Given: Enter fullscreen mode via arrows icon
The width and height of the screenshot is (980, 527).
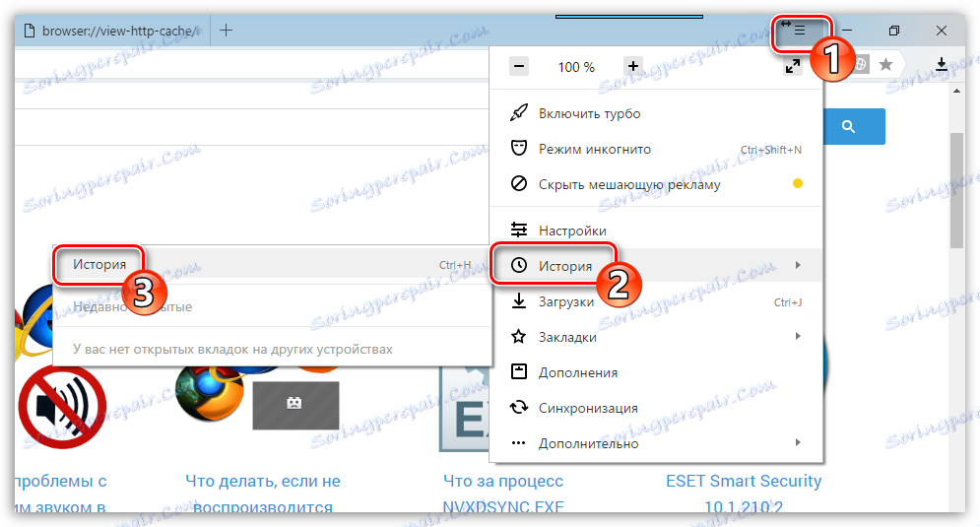Looking at the screenshot, I should point(793,66).
